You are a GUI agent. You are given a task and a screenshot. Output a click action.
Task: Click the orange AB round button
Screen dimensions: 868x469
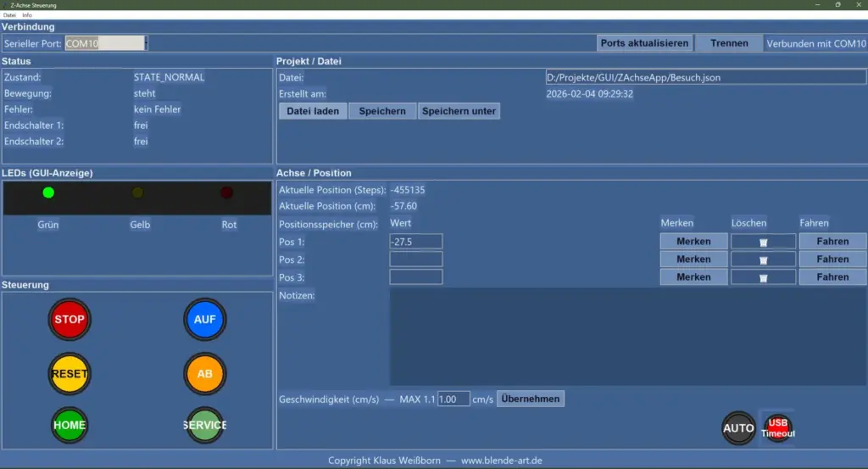(x=205, y=374)
